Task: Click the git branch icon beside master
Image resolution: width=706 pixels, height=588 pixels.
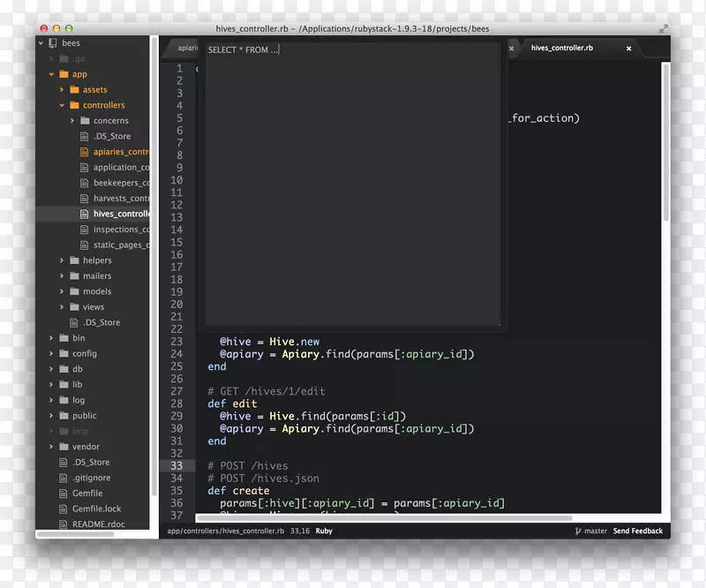Action: [x=577, y=531]
